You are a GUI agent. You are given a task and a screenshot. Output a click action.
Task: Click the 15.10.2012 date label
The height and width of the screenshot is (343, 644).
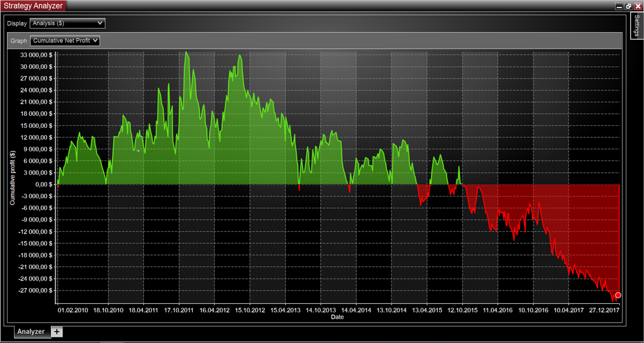coord(249,310)
